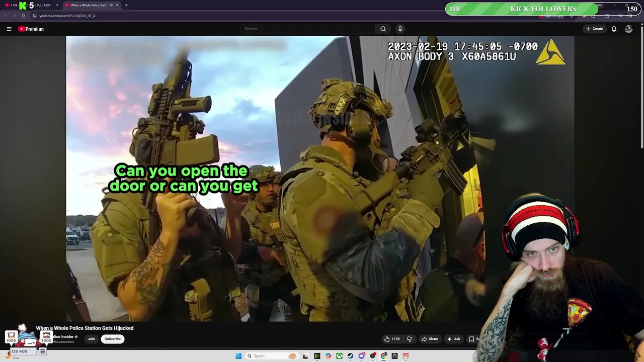Open the pink taskbar app icon
644x362 pixels.
(x=406, y=356)
